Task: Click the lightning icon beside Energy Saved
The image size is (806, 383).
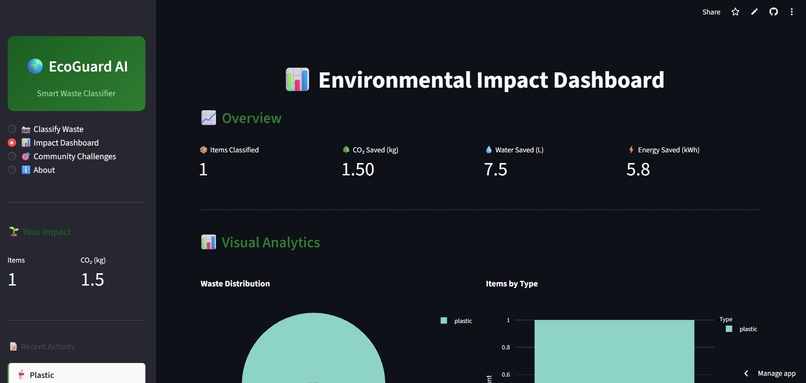Action: point(631,150)
